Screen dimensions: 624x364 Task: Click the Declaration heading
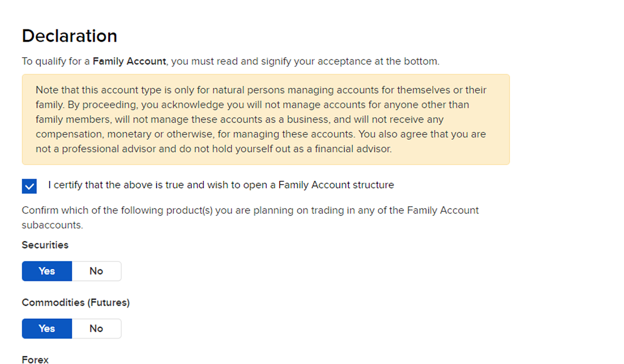click(69, 36)
